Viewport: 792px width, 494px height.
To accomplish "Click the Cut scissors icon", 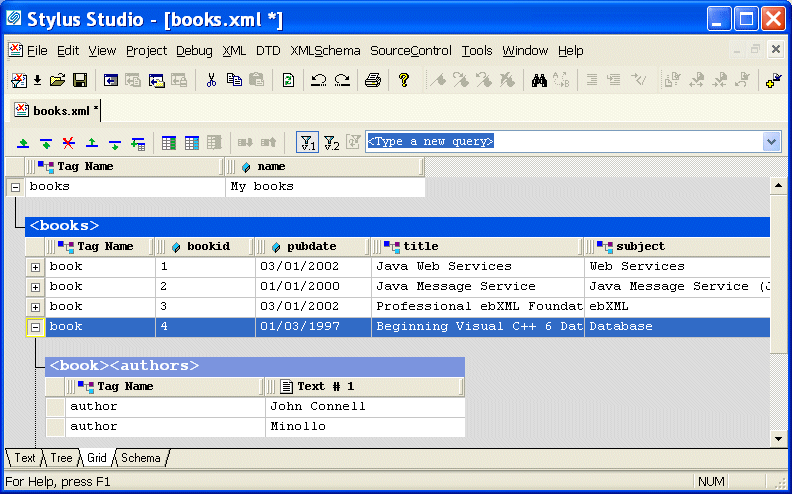I will (211, 81).
